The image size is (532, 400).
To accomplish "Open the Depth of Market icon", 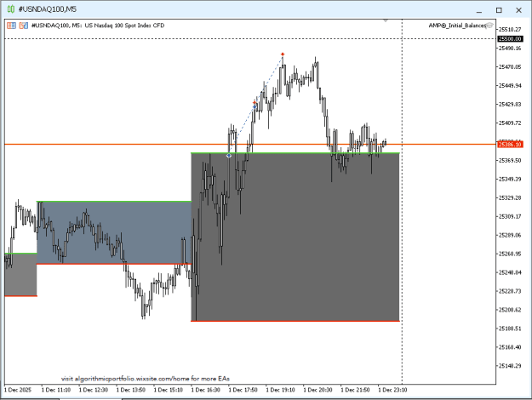I will tap(24, 26).
